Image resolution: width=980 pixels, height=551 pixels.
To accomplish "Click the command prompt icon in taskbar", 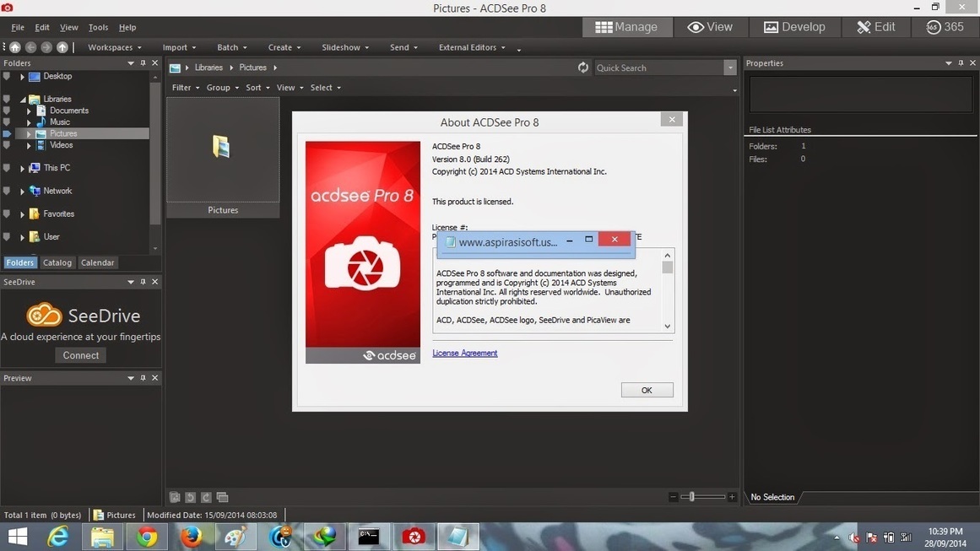I will (x=369, y=537).
